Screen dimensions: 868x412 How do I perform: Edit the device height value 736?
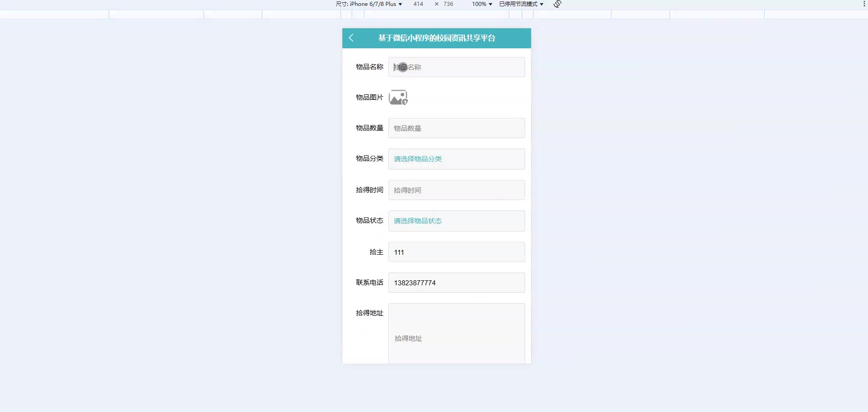pyautogui.click(x=448, y=4)
